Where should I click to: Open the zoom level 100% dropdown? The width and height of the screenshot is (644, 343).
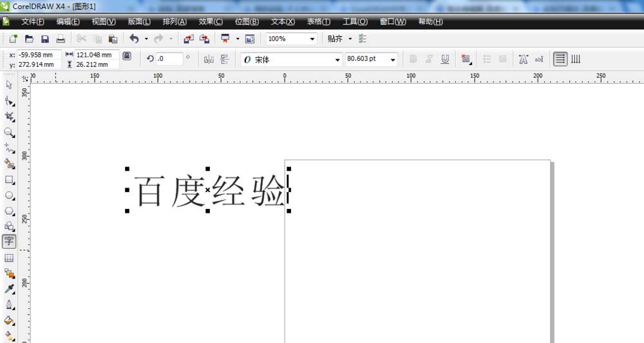(x=312, y=39)
